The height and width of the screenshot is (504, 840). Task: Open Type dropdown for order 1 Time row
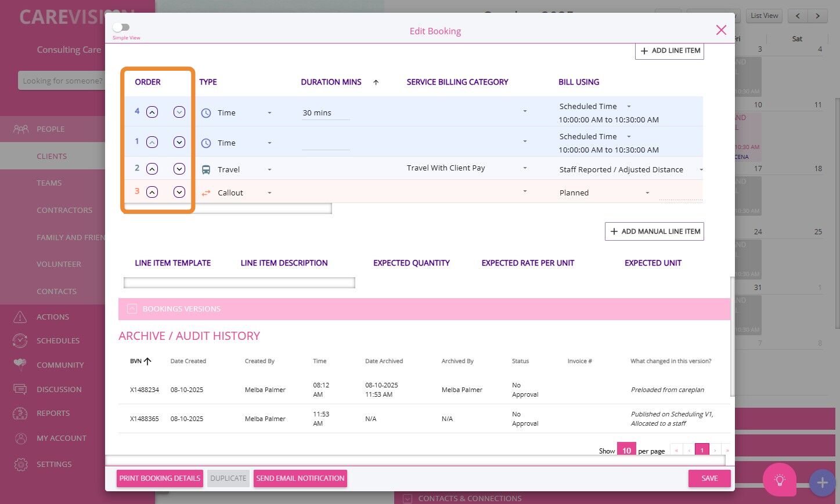269,143
